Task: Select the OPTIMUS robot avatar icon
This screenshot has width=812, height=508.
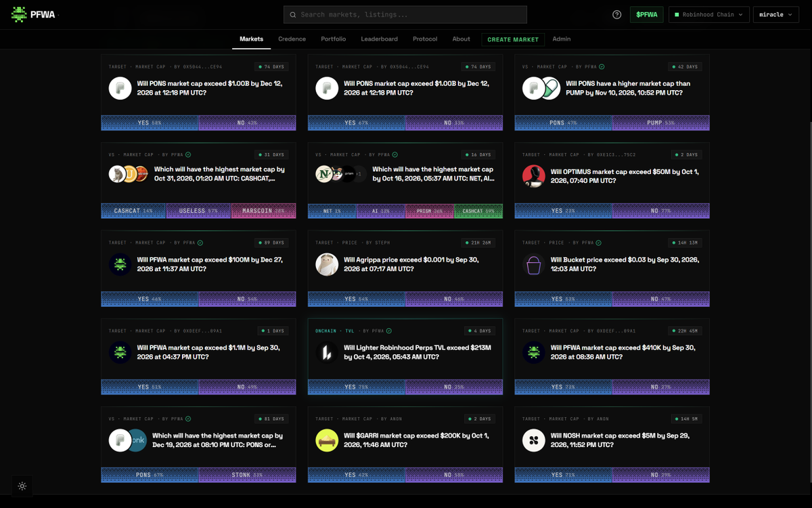Action: (x=534, y=177)
